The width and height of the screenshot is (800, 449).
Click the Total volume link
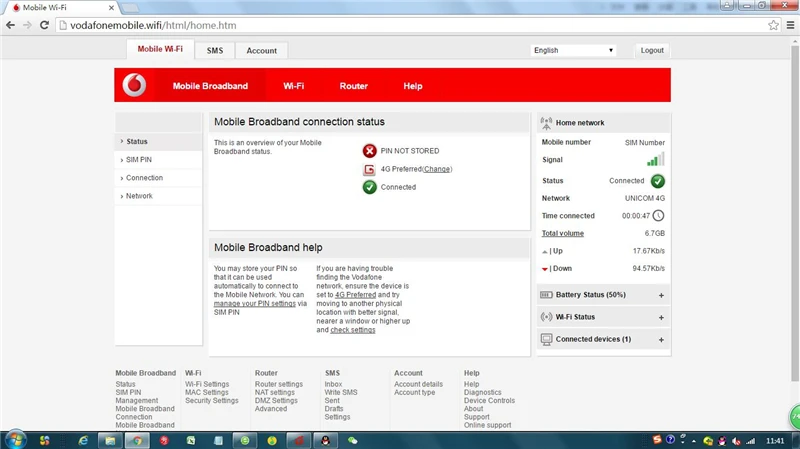click(x=563, y=233)
